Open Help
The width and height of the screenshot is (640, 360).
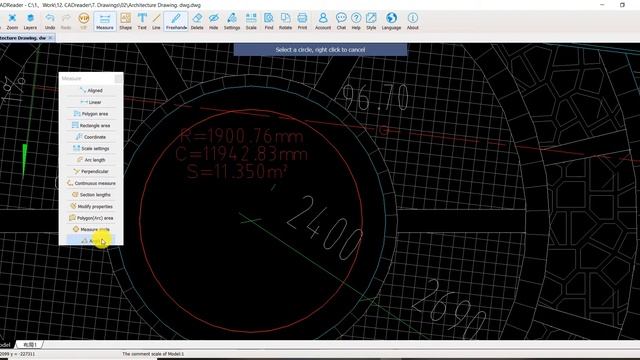[x=356, y=21]
